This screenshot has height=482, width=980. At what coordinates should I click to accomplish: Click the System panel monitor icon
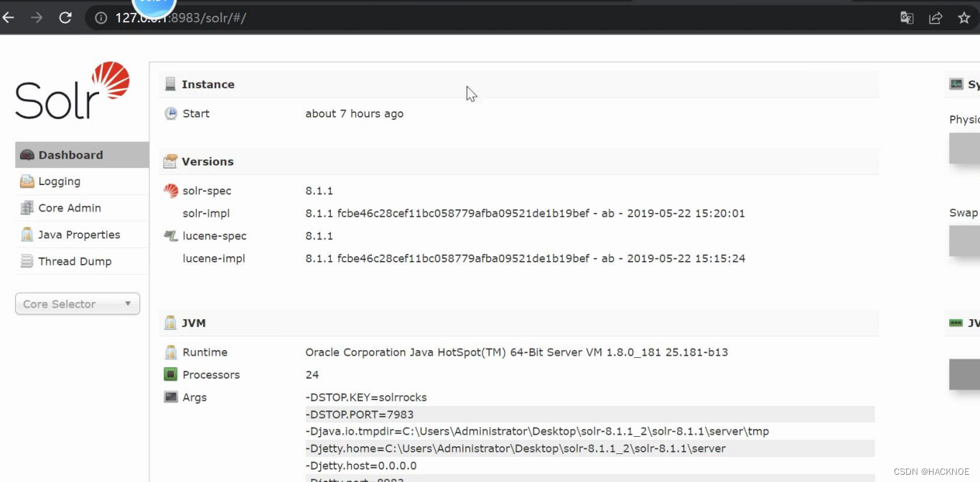956,84
